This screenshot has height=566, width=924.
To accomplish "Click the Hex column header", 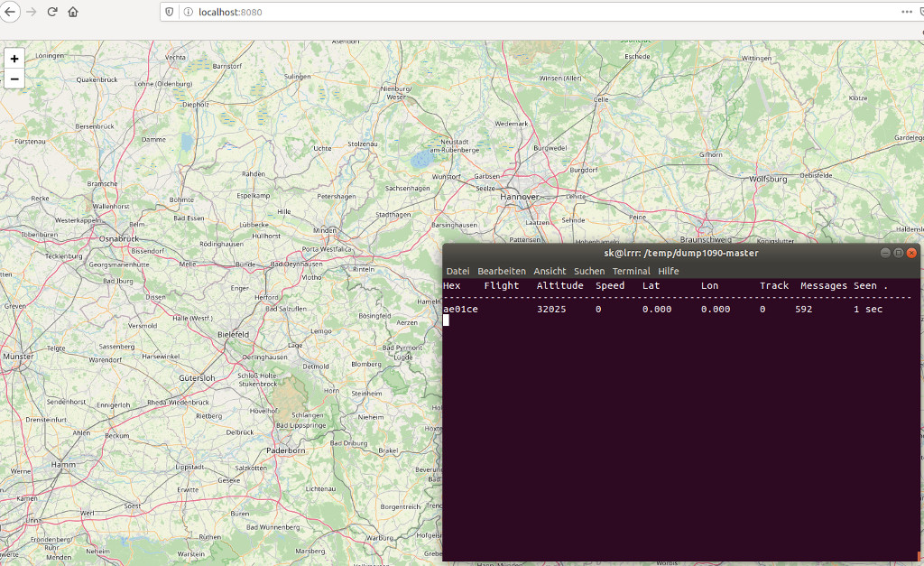I will [451, 285].
